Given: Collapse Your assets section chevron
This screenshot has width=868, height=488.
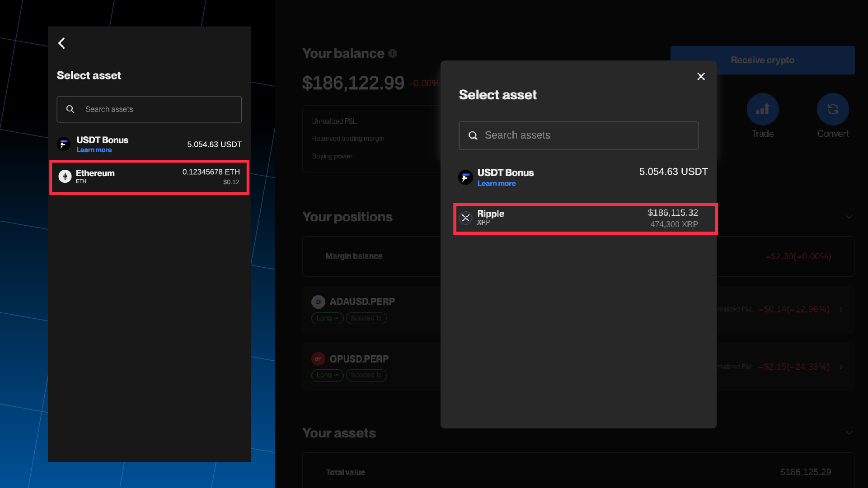Looking at the screenshot, I should pyautogui.click(x=849, y=433).
